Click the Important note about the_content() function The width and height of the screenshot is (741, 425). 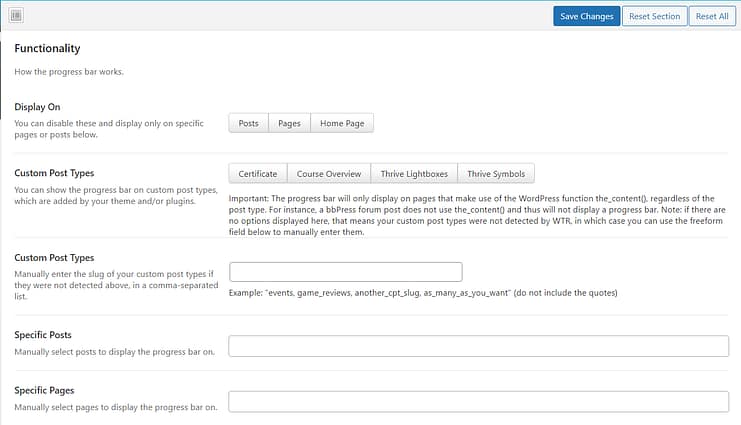click(x=480, y=212)
